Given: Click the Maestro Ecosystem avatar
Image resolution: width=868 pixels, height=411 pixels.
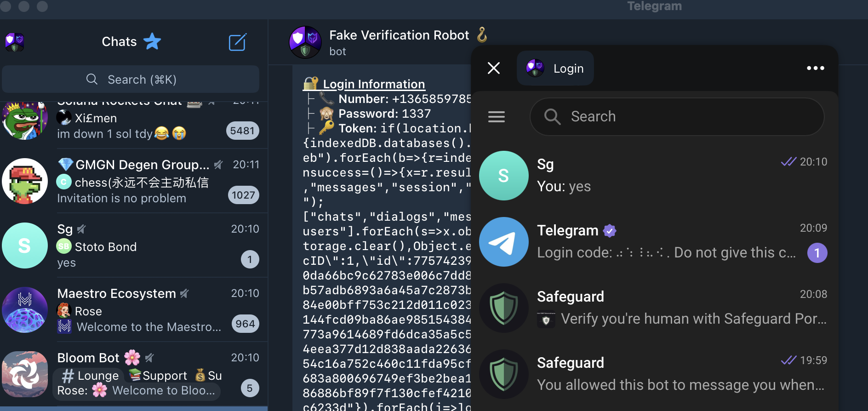Looking at the screenshot, I should pos(25,310).
